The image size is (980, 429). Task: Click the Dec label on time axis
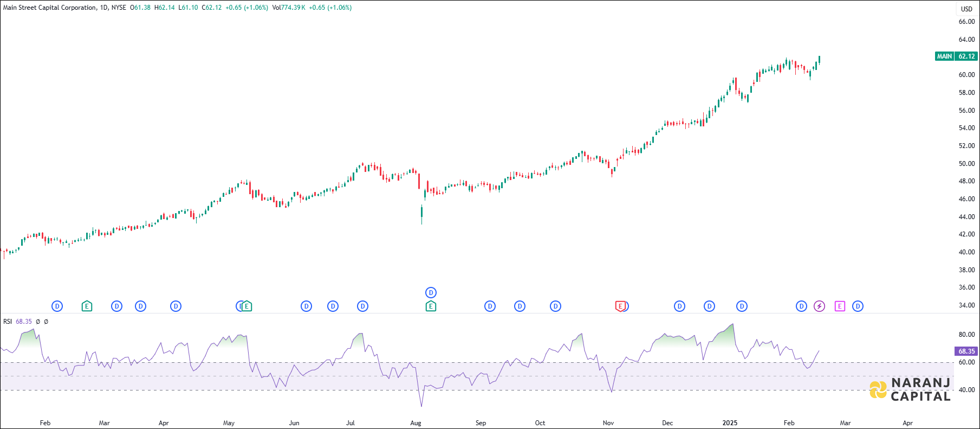pyautogui.click(x=667, y=423)
